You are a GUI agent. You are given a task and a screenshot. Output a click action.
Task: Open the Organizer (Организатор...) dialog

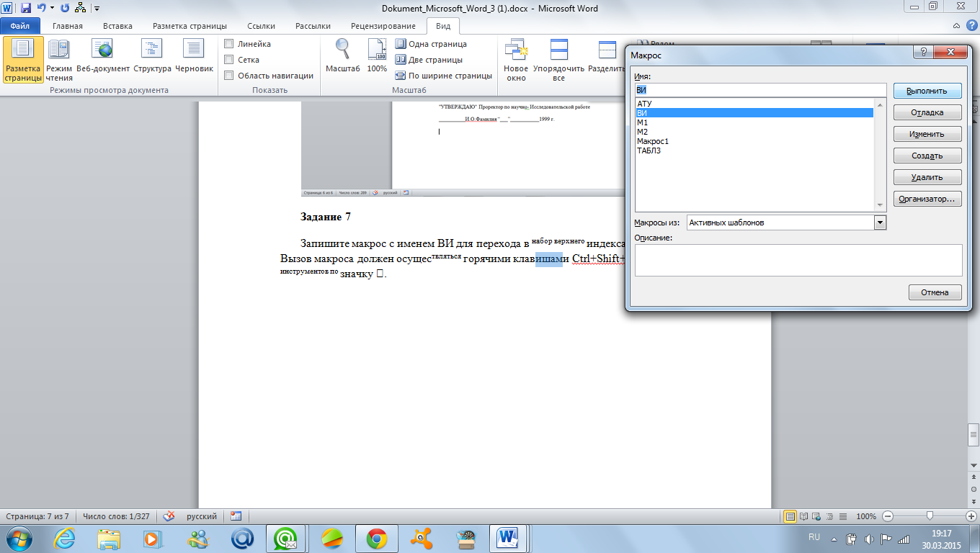coord(928,199)
